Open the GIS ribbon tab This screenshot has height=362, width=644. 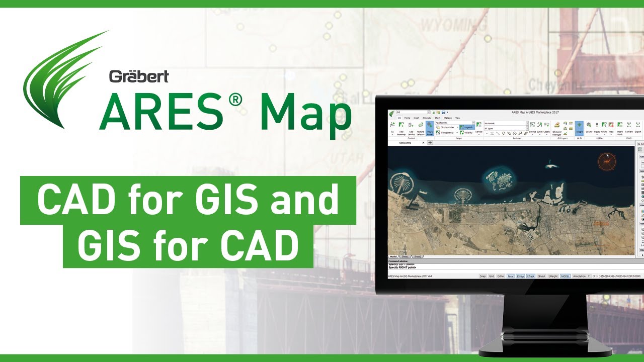click(399, 118)
